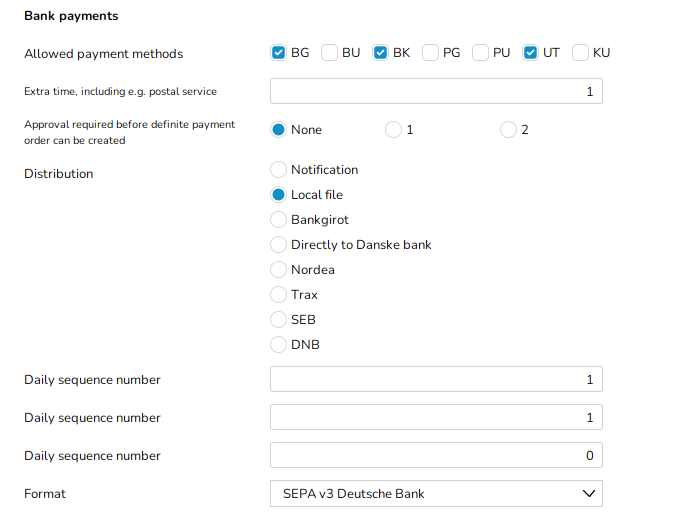Screen dimensions: 686x528
Task: Choose 2 approvals required option
Action: coord(508,130)
